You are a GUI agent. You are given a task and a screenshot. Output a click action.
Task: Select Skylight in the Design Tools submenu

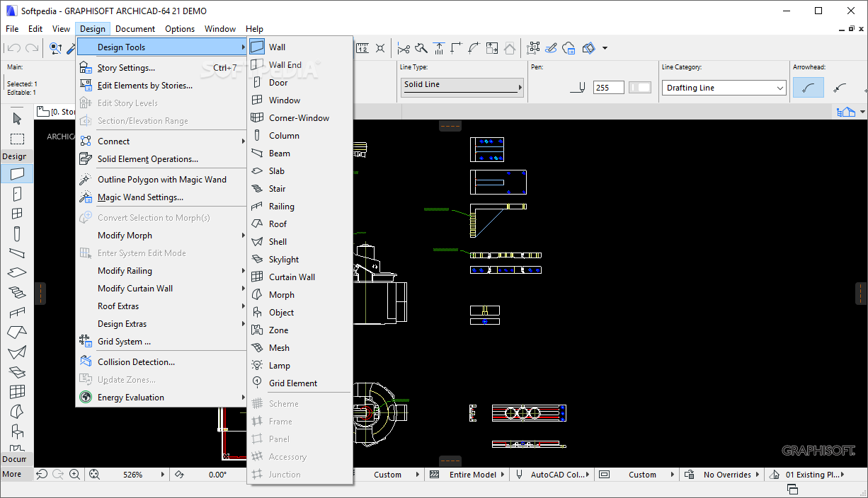pyautogui.click(x=299, y=260)
